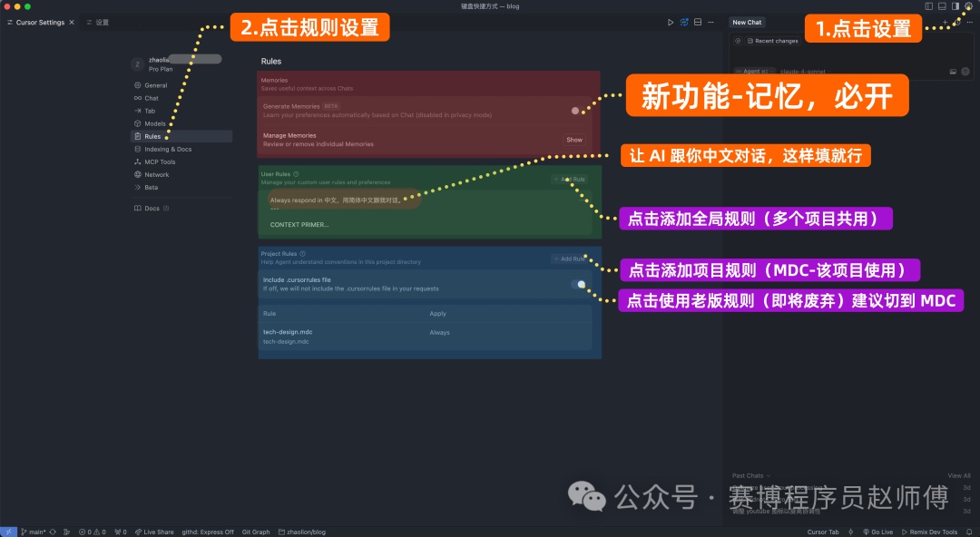Click the Always apply value for tech-design.mdc
Screen dimensions: 980x537
click(439, 333)
